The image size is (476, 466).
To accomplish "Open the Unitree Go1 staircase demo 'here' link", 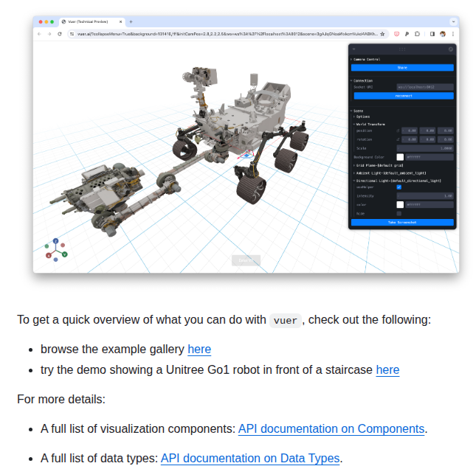I will (387, 370).
